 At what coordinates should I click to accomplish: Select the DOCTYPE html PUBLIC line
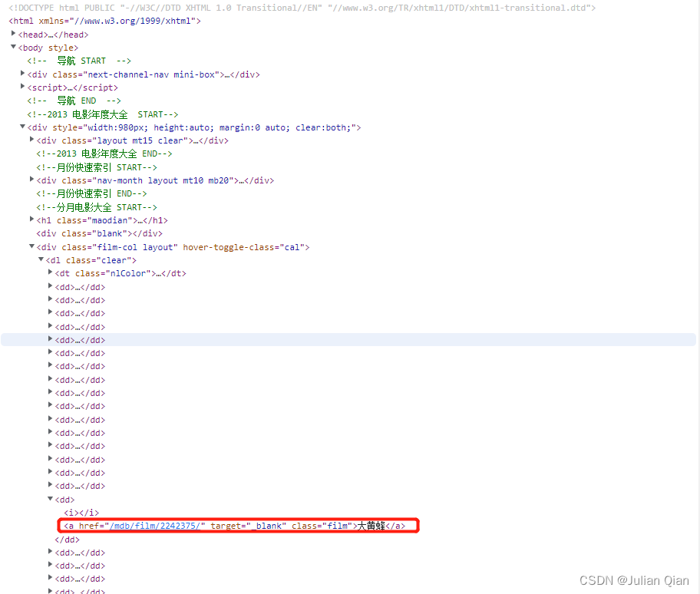[x=302, y=8]
